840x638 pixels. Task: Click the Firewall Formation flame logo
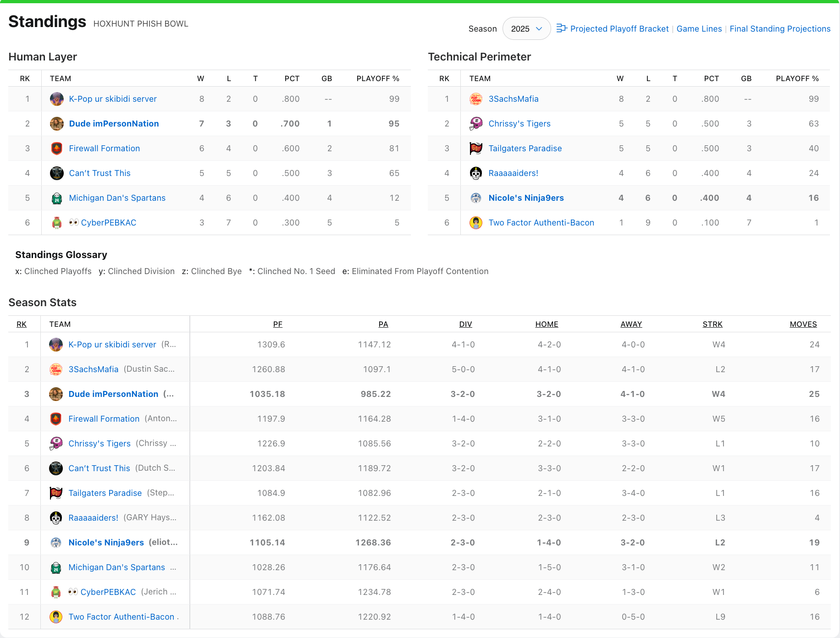[56, 148]
